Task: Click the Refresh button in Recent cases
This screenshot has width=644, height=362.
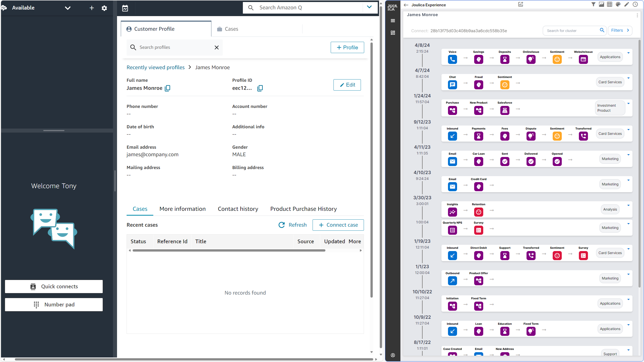Action: click(x=292, y=225)
